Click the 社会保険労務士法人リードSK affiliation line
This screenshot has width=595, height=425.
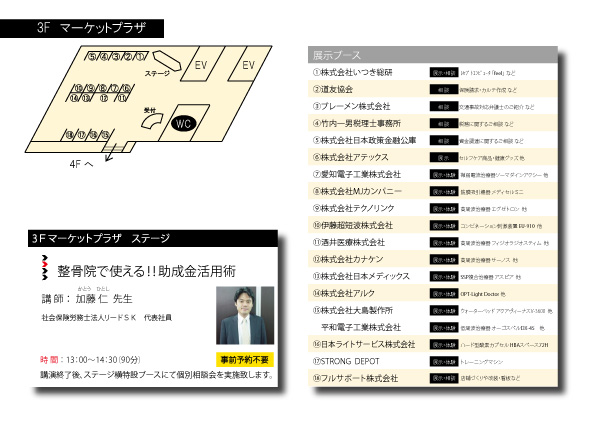[107, 318]
